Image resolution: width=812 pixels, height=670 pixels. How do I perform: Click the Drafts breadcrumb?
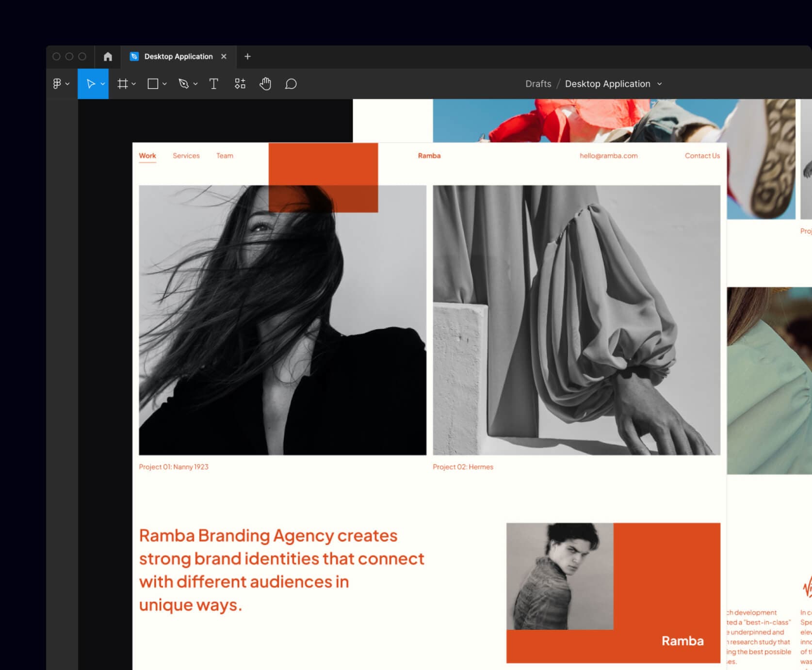[x=538, y=84]
